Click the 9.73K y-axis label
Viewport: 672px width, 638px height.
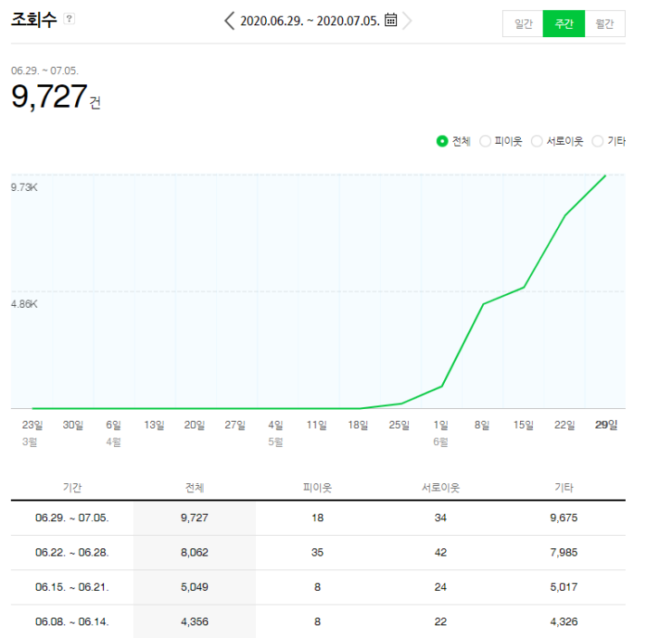click(24, 187)
